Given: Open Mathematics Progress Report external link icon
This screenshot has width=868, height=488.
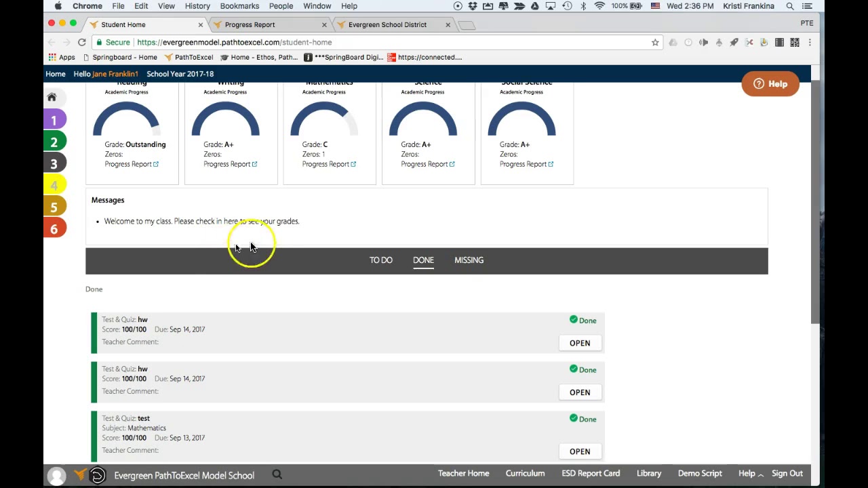Looking at the screenshot, I should point(353,164).
